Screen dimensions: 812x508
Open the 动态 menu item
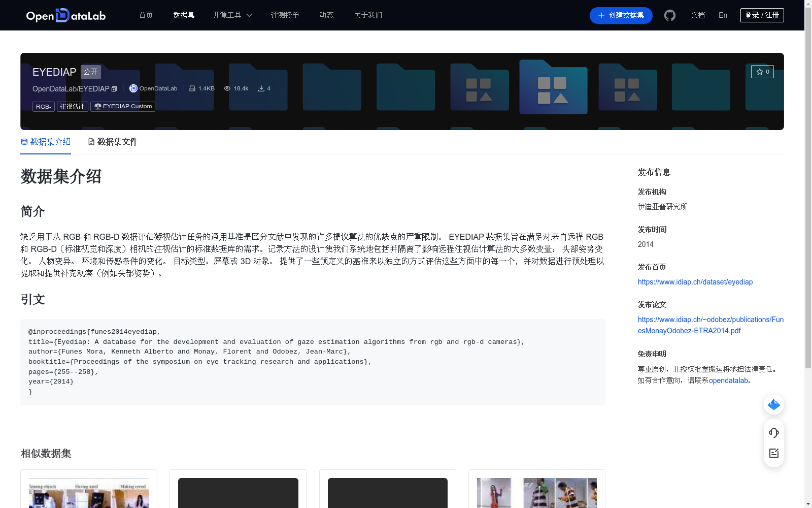[x=326, y=15]
